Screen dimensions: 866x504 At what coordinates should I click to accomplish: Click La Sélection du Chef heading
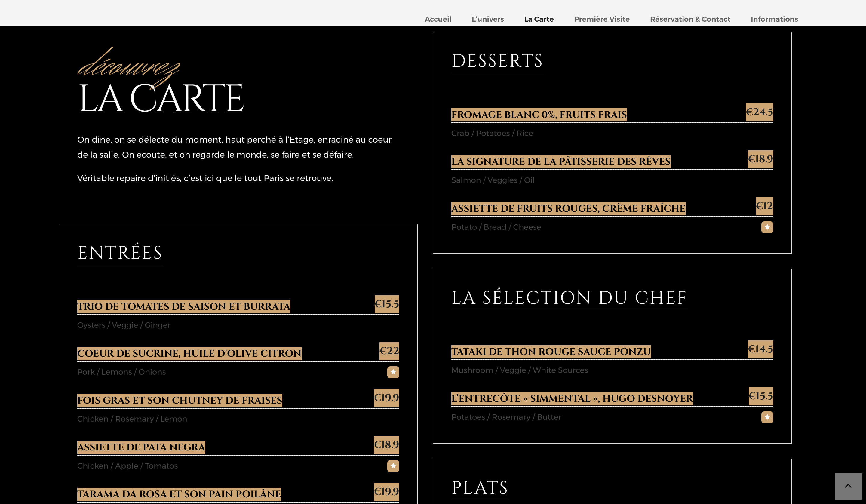[x=569, y=297]
